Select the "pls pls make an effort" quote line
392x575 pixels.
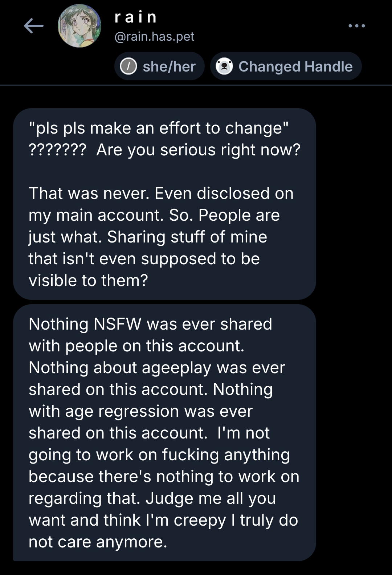[x=159, y=128]
